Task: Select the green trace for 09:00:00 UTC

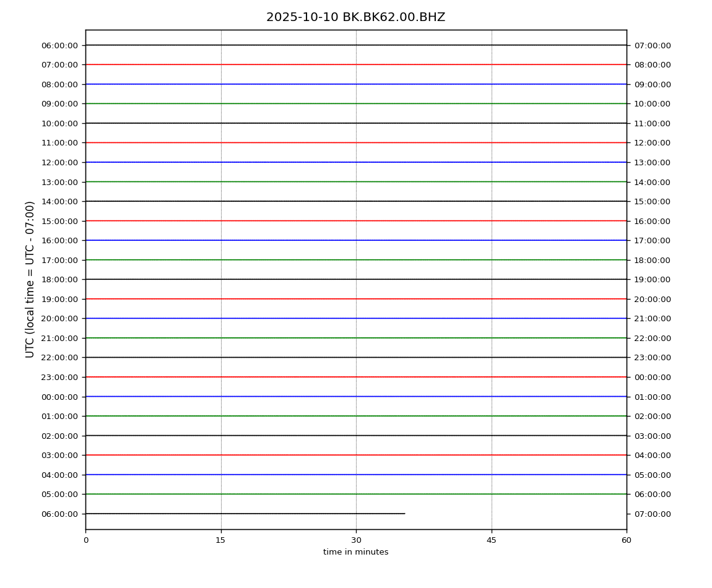Action: (x=356, y=103)
